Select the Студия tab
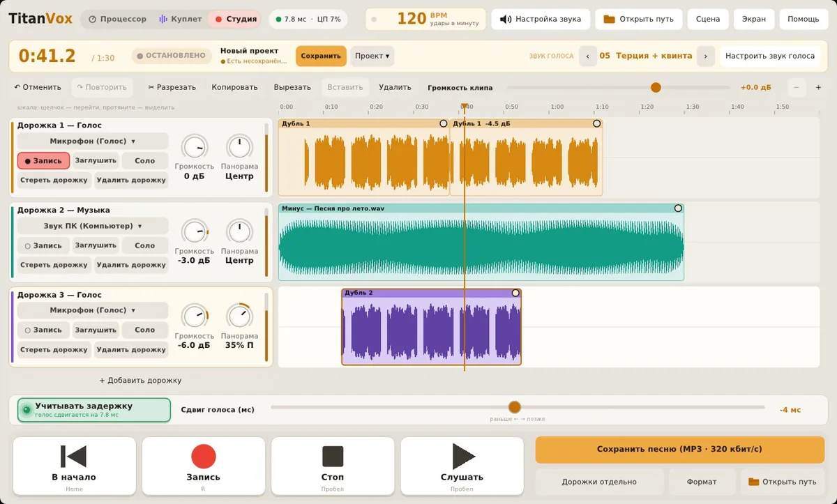The height and width of the screenshot is (504, 837). point(235,19)
